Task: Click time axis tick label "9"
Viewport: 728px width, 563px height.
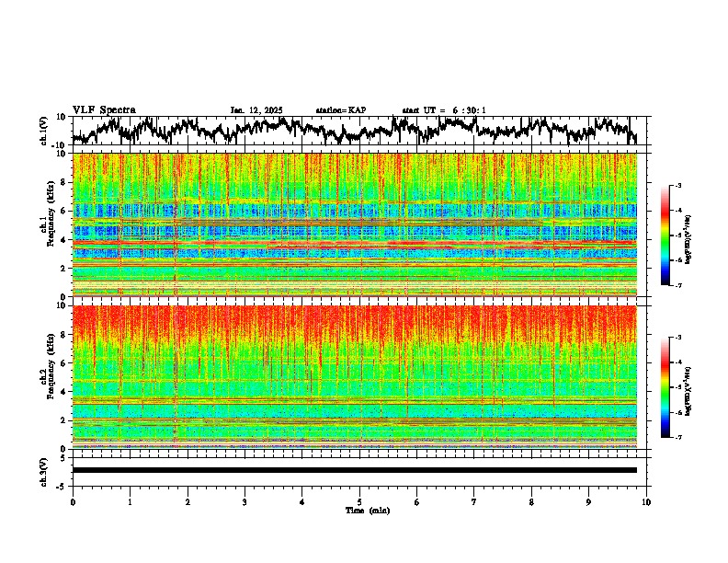Action: 588,502
